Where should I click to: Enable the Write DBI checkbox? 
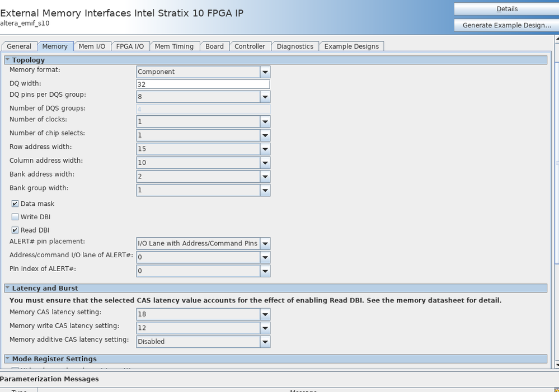tap(15, 217)
